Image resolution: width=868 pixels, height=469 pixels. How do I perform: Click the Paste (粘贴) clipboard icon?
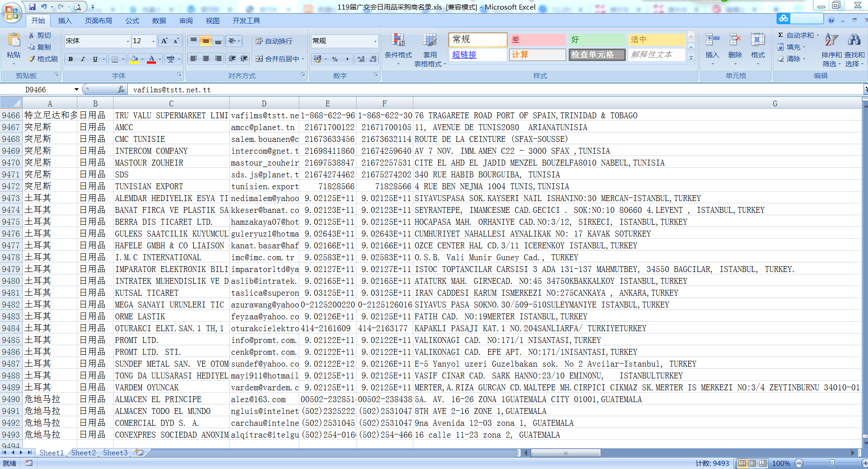[x=14, y=40]
